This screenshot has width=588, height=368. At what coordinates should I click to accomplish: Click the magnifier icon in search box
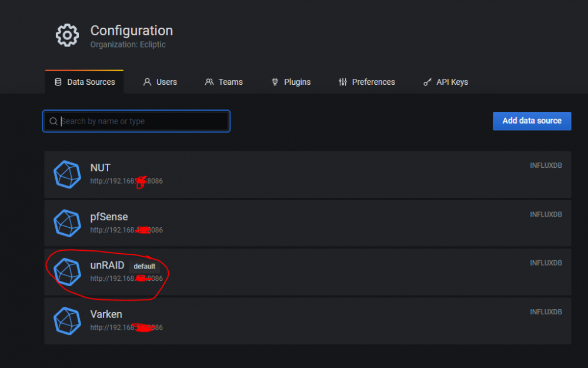[54, 121]
